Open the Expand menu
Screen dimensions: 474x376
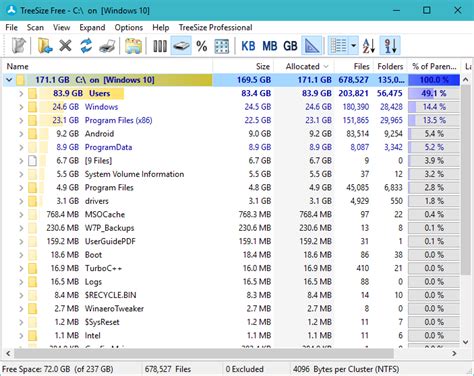(92, 27)
